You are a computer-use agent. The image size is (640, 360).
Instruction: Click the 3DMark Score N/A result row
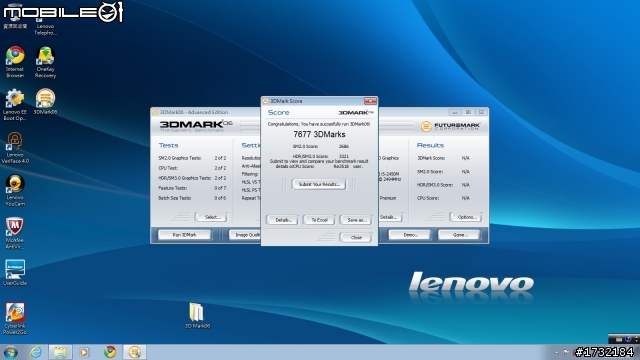click(443, 158)
